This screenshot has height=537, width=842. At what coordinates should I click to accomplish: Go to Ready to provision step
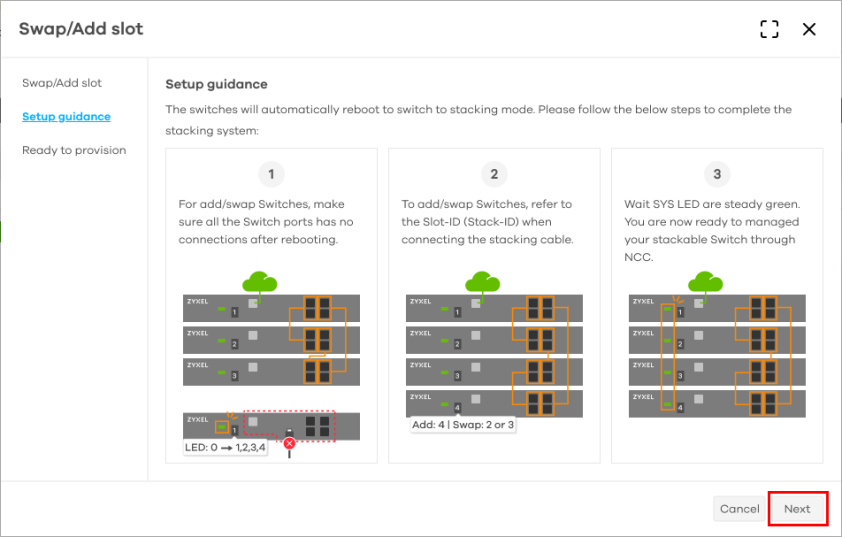[x=74, y=151]
